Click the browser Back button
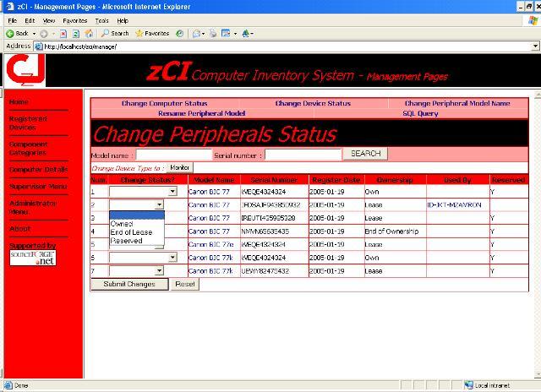This screenshot has height=392, width=541. click(x=17, y=33)
